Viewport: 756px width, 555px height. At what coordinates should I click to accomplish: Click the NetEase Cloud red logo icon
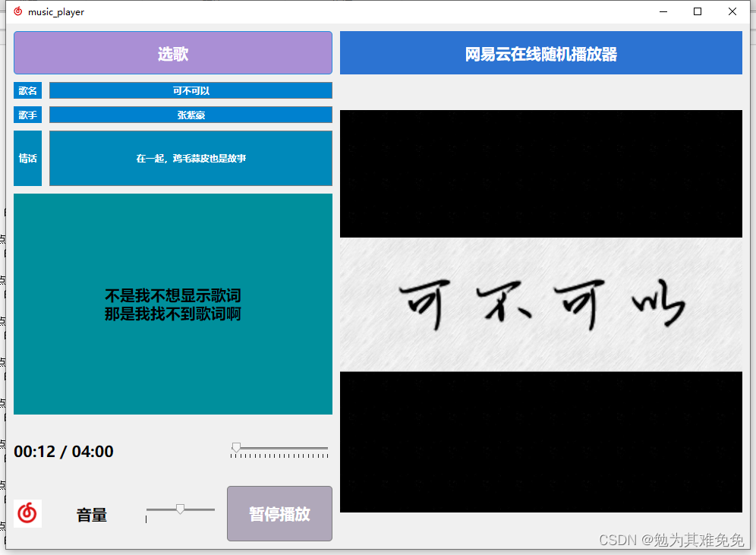[27, 513]
